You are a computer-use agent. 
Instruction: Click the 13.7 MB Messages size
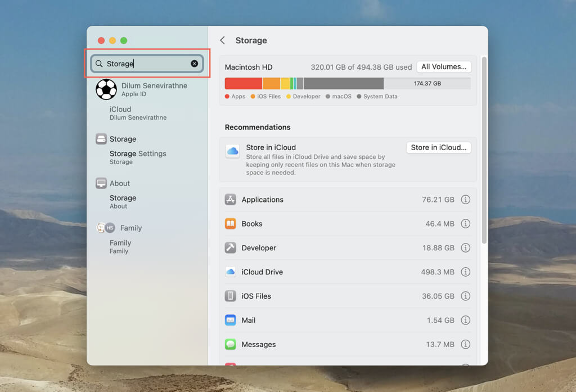click(440, 345)
